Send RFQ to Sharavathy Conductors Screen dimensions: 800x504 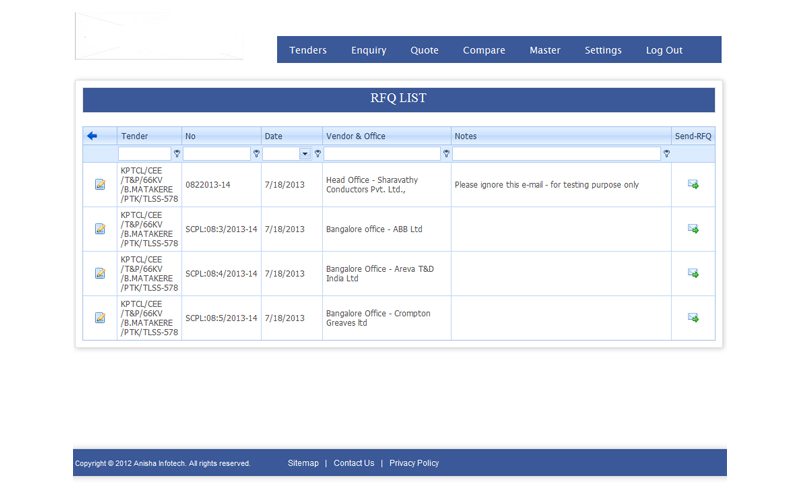click(693, 185)
